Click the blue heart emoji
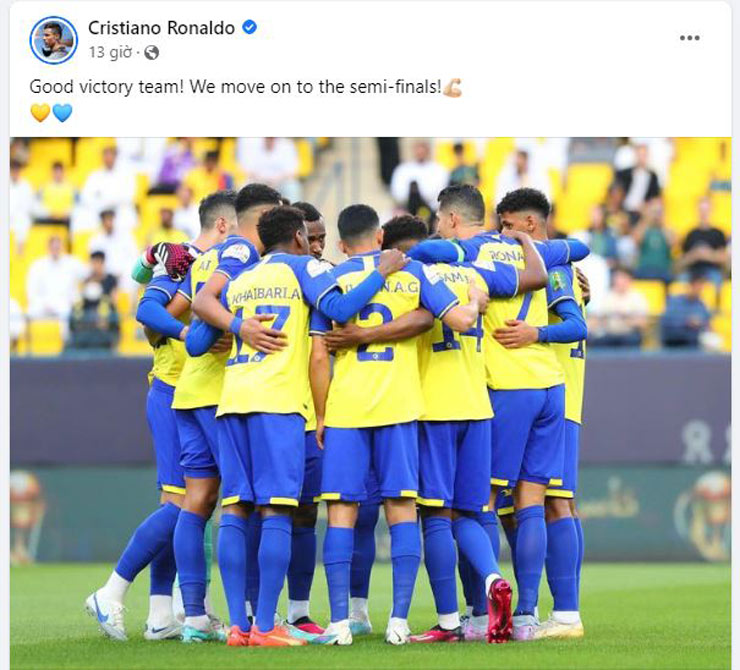Image resolution: width=740 pixels, height=670 pixels. pyautogui.click(x=62, y=113)
